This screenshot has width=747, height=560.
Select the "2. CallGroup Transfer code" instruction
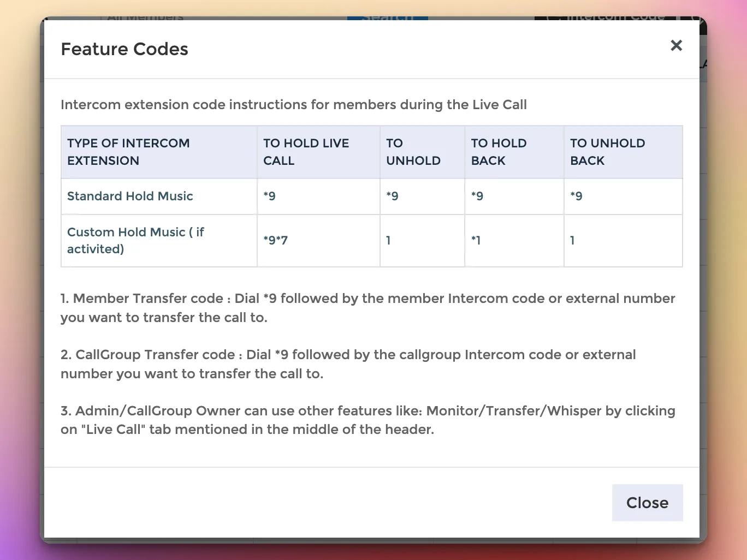(348, 365)
